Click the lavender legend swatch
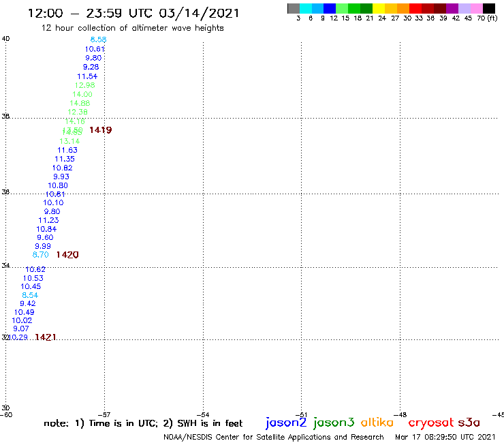Image resolution: width=504 pixels, height=443 pixels. (x=464, y=8)
